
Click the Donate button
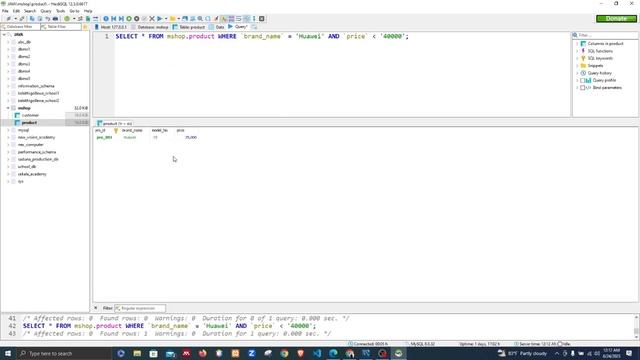(616, 19)
